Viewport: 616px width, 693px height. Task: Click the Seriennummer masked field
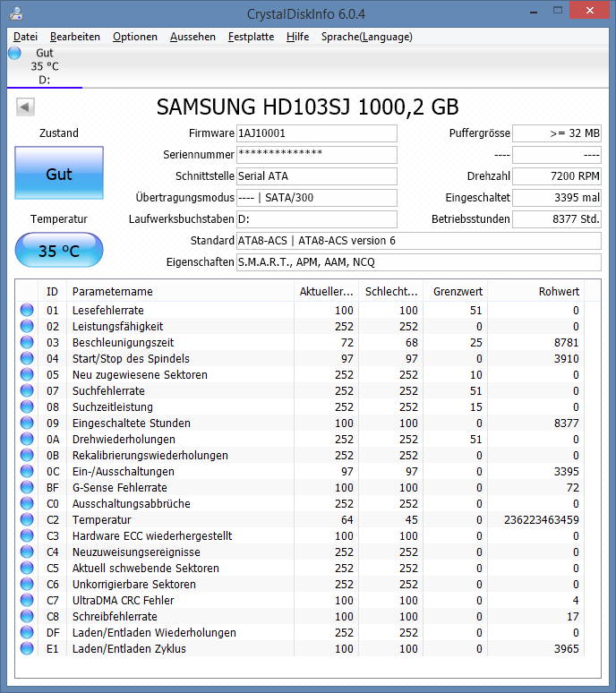pos(317,155)
